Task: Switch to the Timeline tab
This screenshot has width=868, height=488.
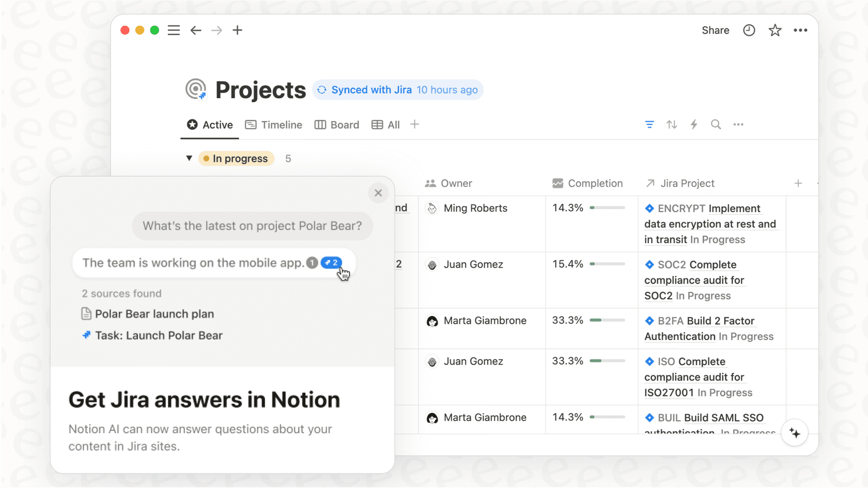Action: coord(273,124)
